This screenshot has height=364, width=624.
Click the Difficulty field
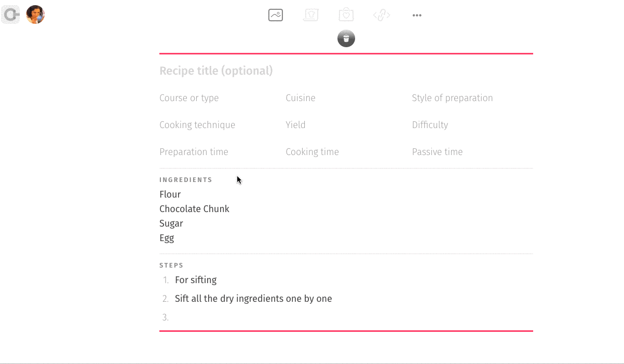tap(472, 125)
